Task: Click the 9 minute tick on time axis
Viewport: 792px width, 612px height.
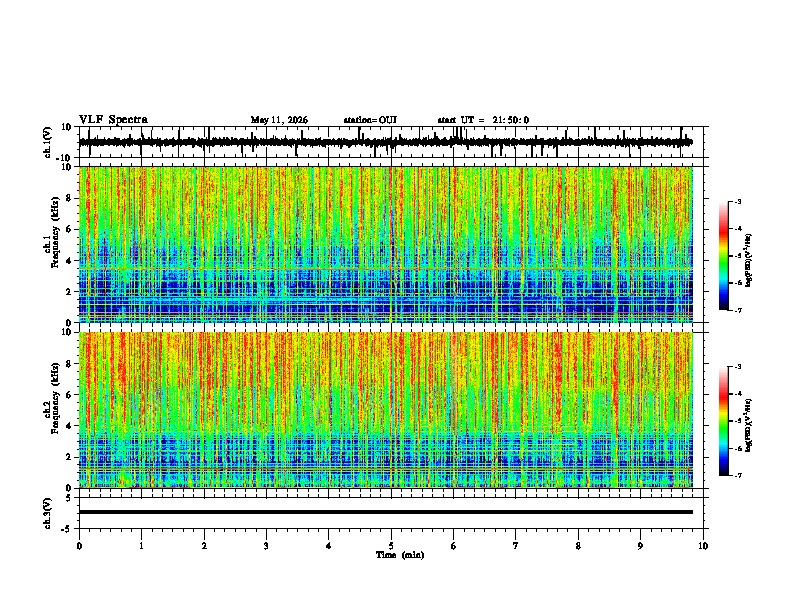Action: (640, 546)
